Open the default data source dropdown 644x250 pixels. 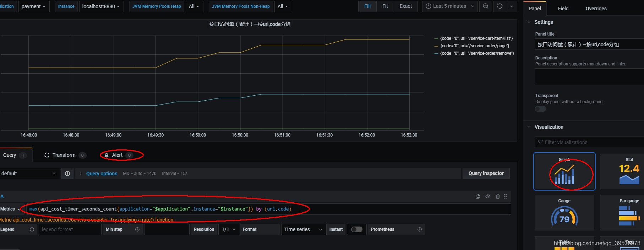[29, 174]
